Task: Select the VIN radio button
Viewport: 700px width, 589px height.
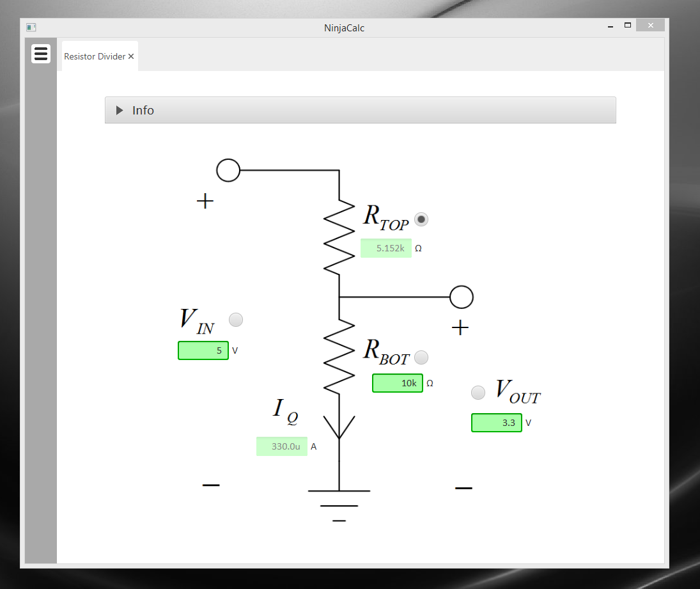Action: pos(236,319)
